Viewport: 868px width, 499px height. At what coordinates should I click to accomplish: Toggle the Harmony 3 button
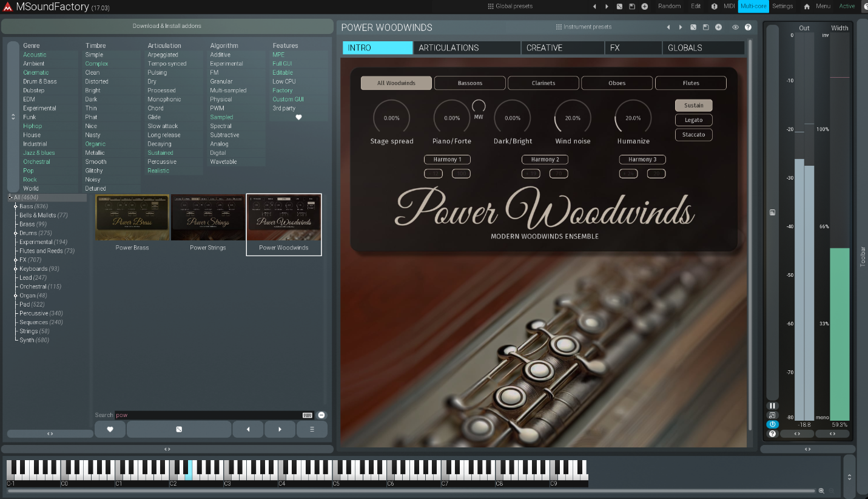642,160
